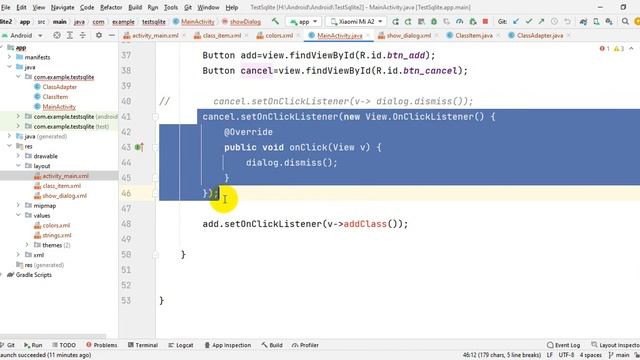Open the File menu
The width and height of the screenshot is (640, 360).
(5, 7)
